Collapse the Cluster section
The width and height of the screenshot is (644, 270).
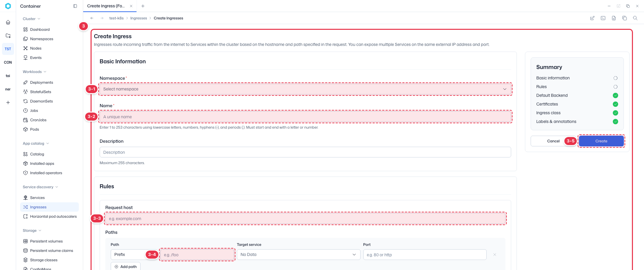[x=32, y=19]
